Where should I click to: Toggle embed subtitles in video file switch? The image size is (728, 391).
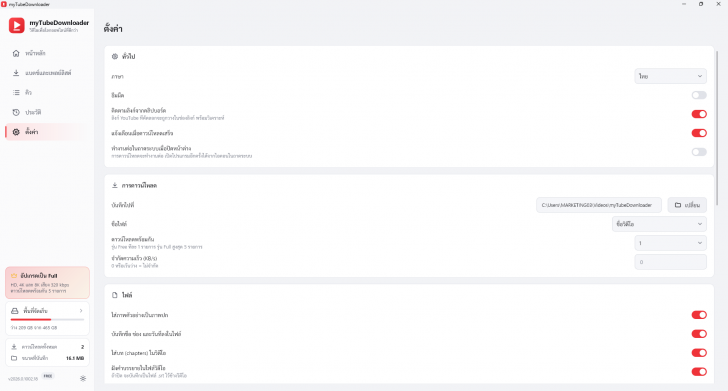699,371
